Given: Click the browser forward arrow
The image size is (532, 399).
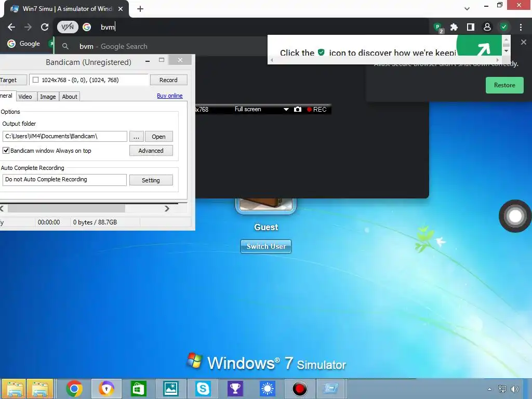Looking at the screenshot, I should pos(28,27).
